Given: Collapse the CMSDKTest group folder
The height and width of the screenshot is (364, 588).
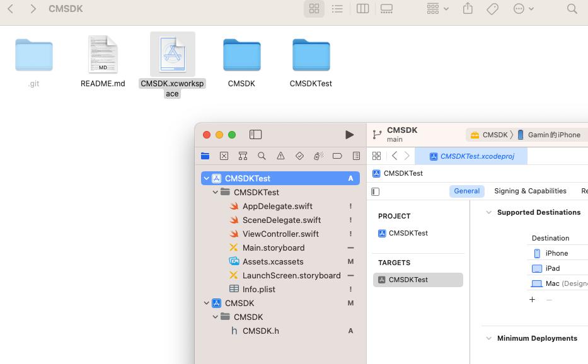Looking at the screenshot, I should [x=216, y=192].
